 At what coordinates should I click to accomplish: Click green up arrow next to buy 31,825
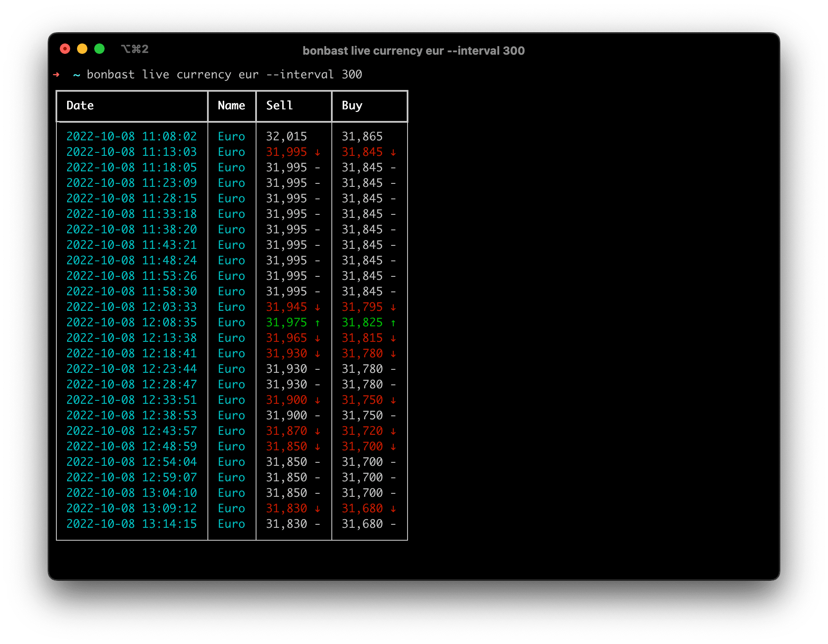click(x=393, y=323)
